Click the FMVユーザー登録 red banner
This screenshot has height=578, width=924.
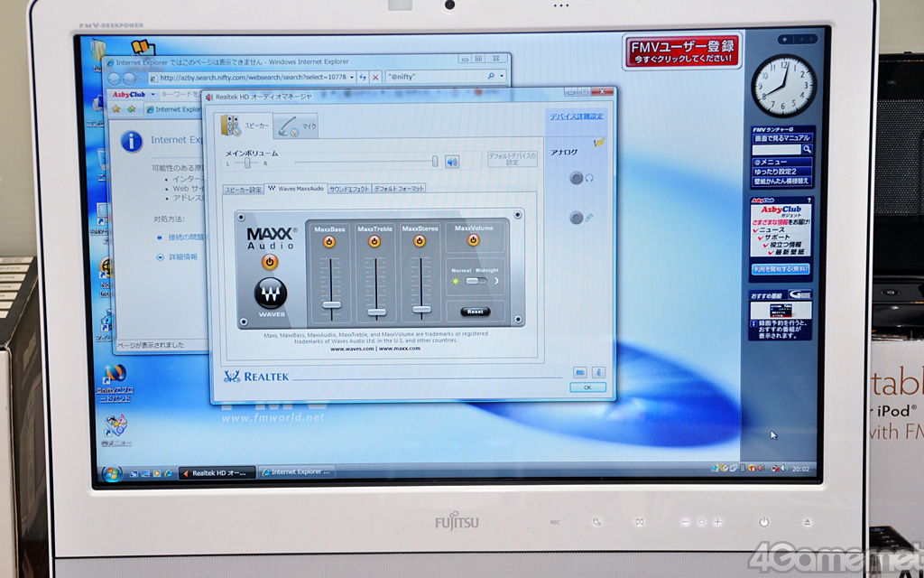click(x=682, y=51)
